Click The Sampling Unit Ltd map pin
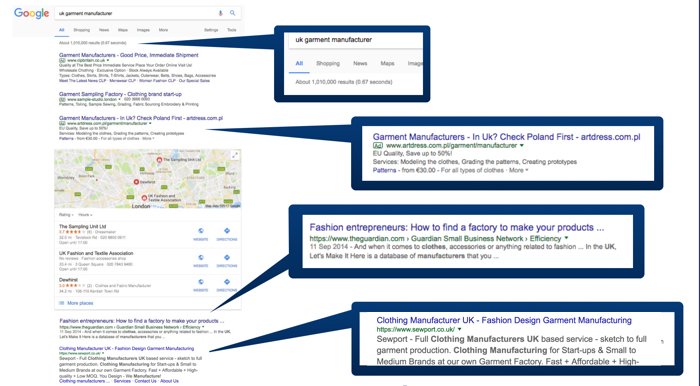Image resolution: width=700 pixels, height=386 pixels. pos(159,160)
